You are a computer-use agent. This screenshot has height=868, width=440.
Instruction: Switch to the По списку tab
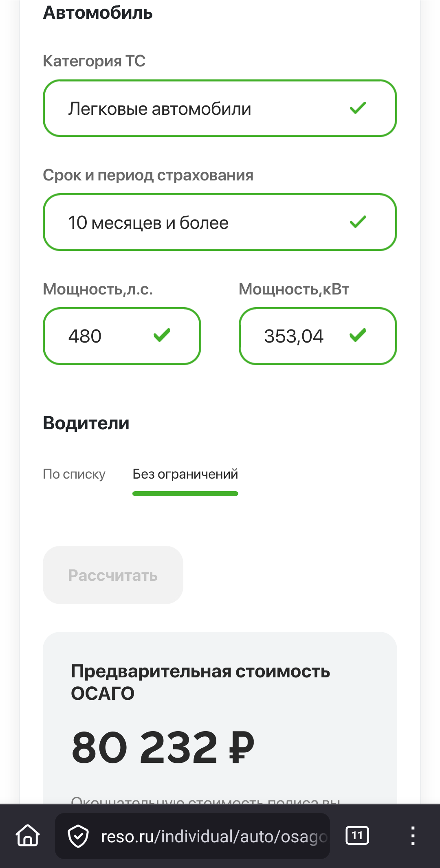[74, 474]
